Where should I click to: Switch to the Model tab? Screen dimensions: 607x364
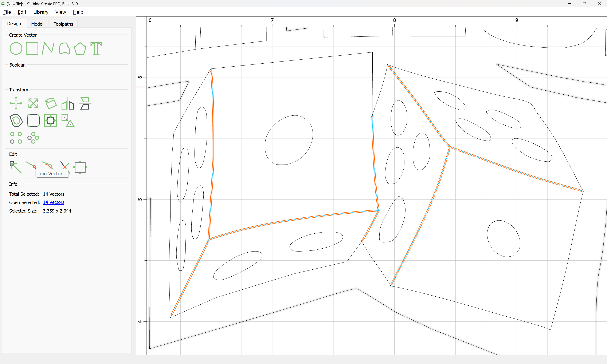click(x=37, y=24)
